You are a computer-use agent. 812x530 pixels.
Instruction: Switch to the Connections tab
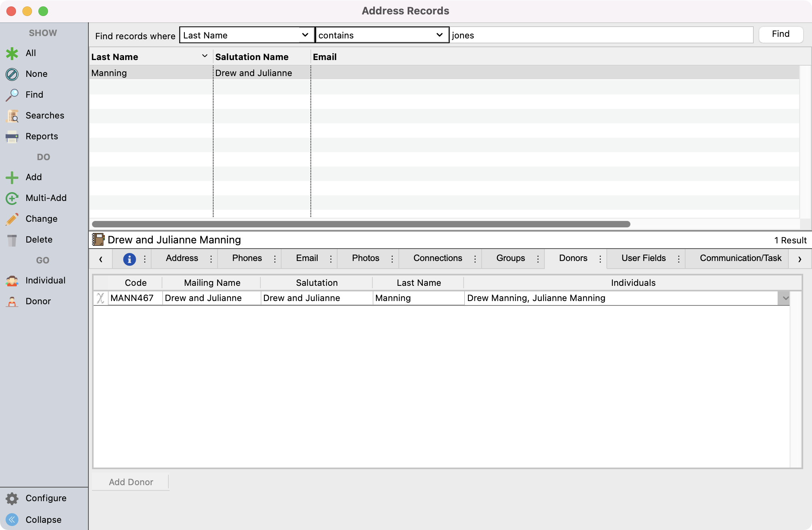pyautogui.click(x=438, y=258)
